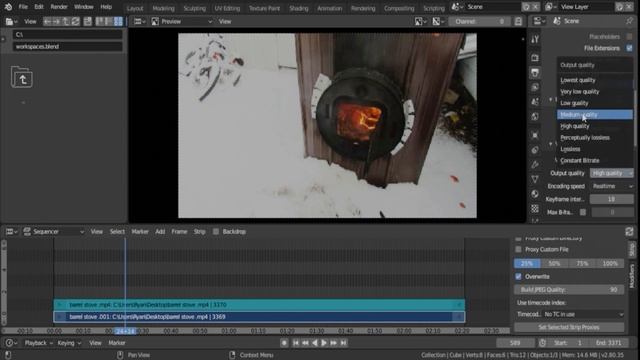Open the Active Tool properties tab

(535, 40)
